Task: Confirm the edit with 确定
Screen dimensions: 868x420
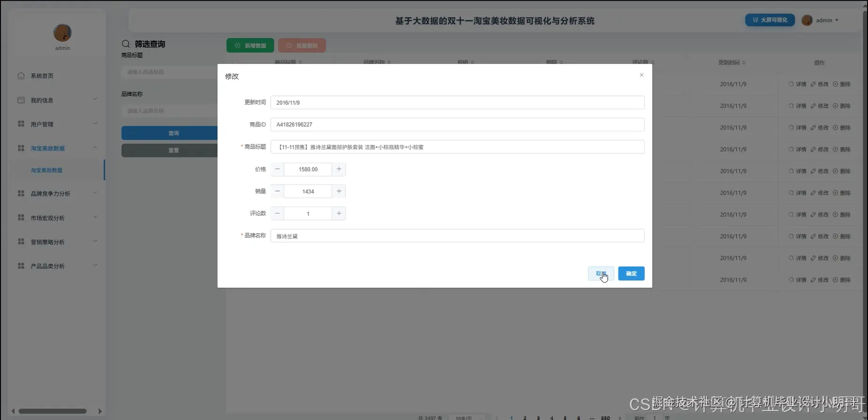Action: point(631,274)
